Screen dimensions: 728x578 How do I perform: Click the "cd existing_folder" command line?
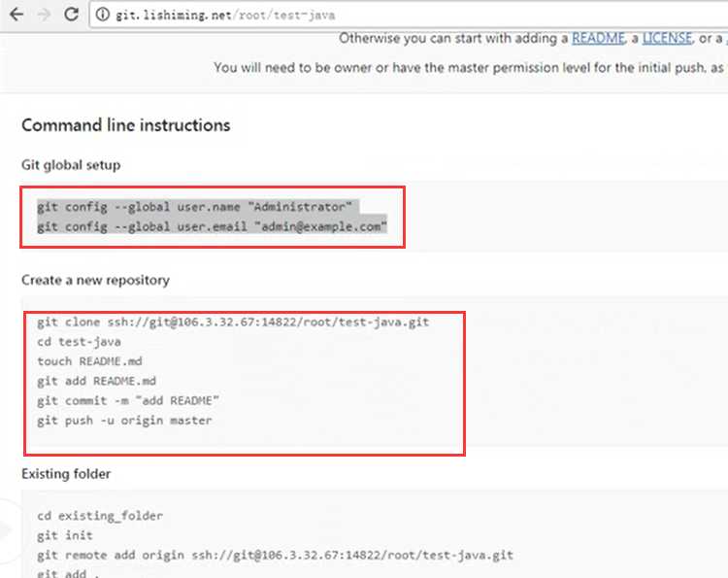pos(100,516)
